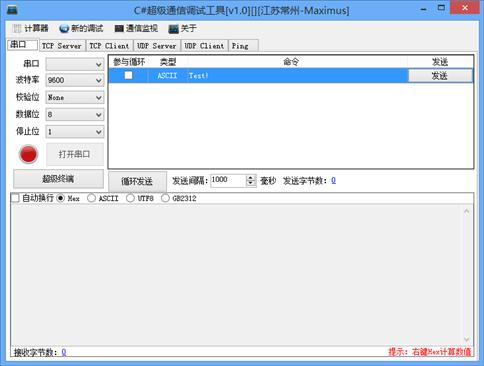This screenshot has width=484, height=366.
Task: Expand the 数据位 data bits dropdown
Action: click(x=99, y=115)
